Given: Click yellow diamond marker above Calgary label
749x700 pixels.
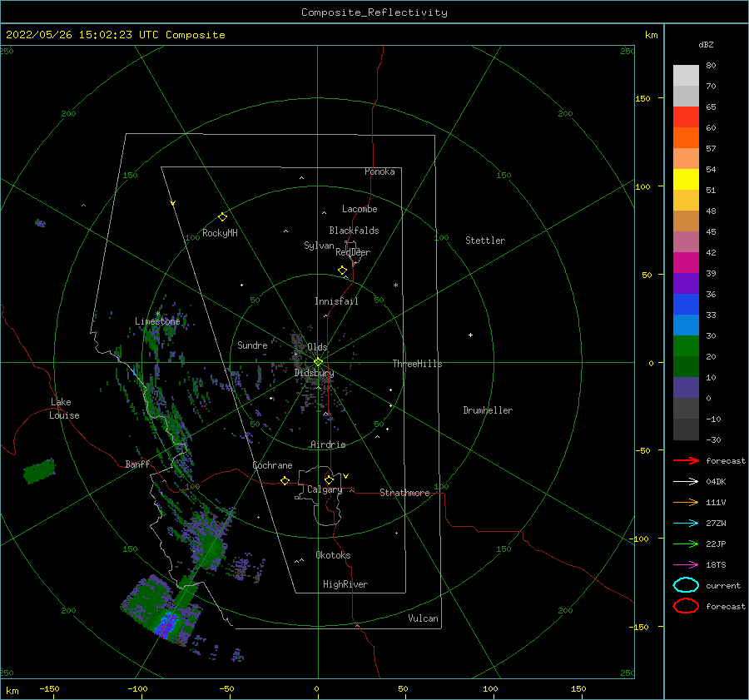Looking at the screenshot, I should (329, 479).
